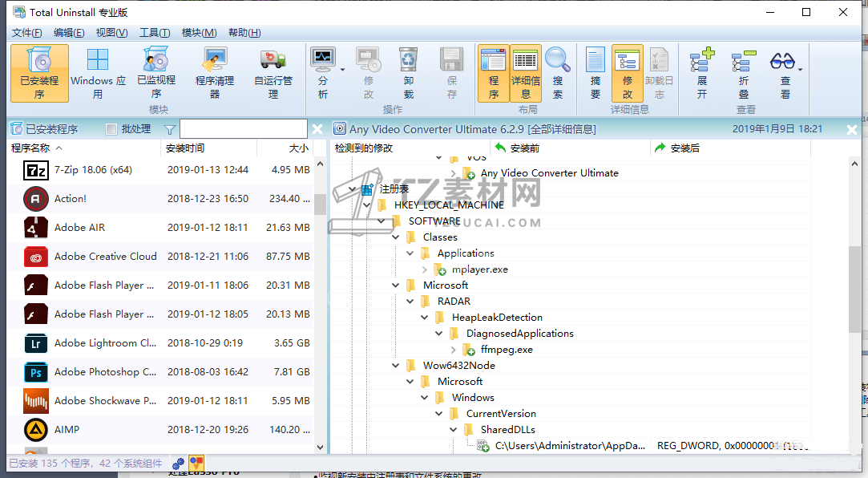The image size is (868, 478).
Task: Sort by 安装时间 column header
Action: tap(208, 148)
